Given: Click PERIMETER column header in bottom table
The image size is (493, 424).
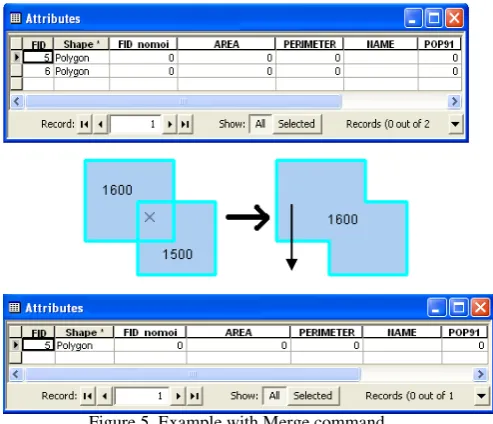Looking at the screenshot, I should (x=327, y=332).
